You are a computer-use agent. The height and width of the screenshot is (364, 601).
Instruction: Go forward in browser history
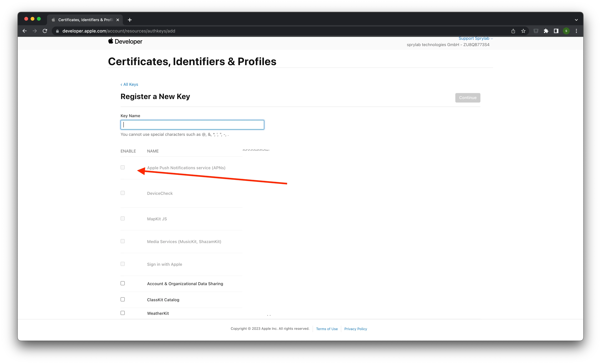(35, 31)
